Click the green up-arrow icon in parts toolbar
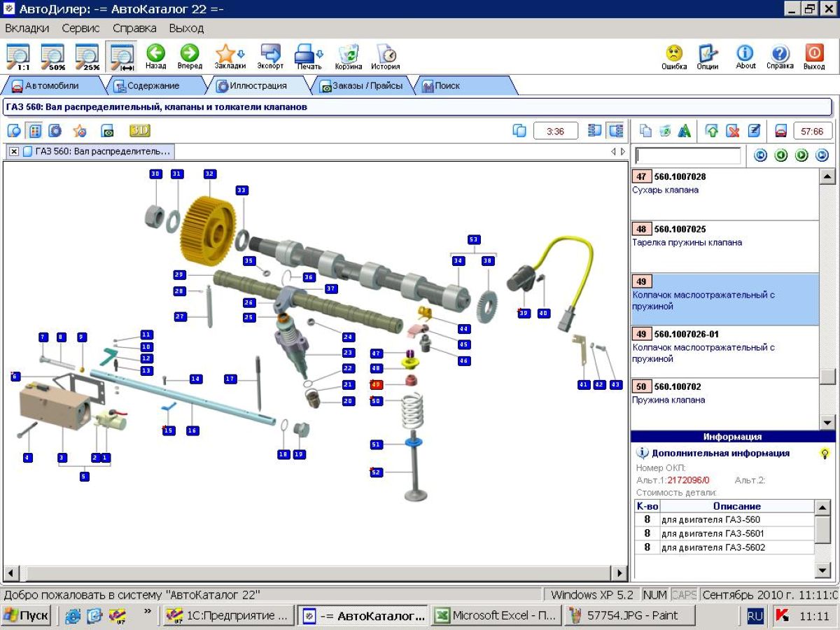This screenshot has width=840, height=630. 712,131
